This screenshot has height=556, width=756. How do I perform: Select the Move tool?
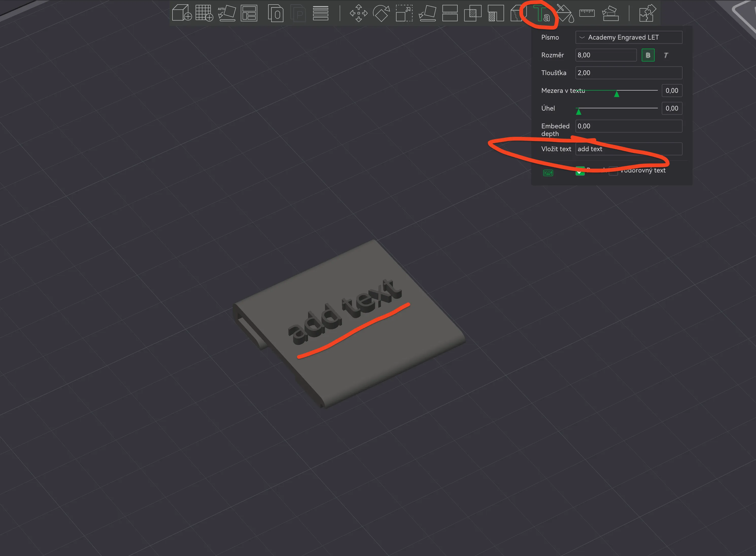tap(358, 13)
